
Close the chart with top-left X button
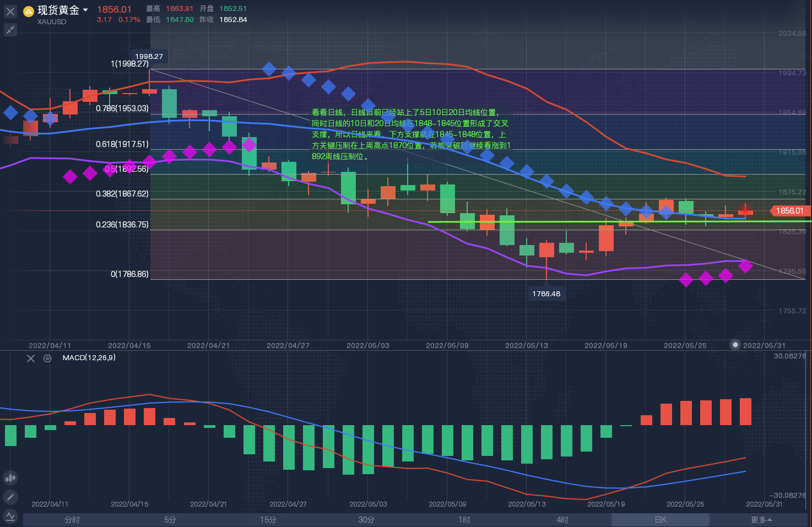pos(10,12)
